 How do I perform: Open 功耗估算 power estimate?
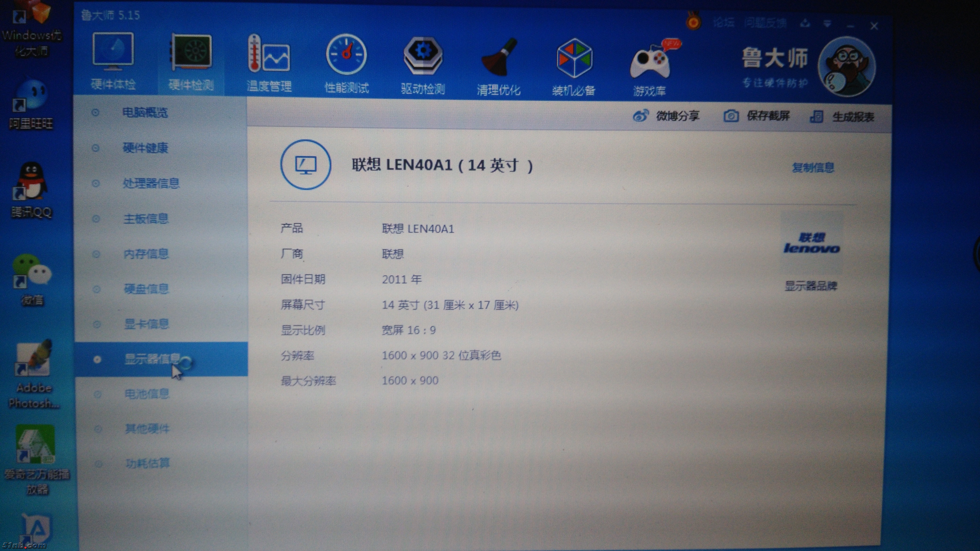click(148, 463)
